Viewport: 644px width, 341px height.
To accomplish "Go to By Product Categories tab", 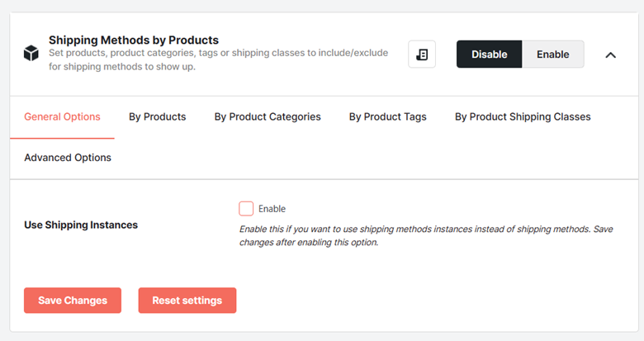I will pos(268,116).
